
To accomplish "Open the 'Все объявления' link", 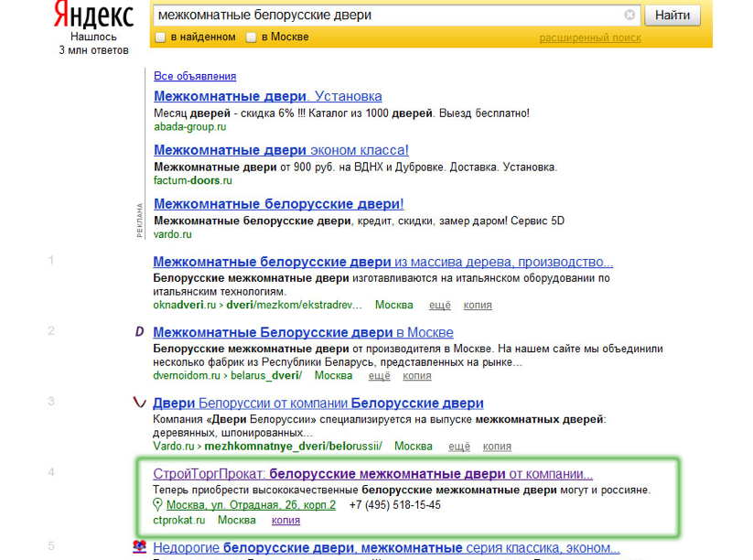I will click(195, 76).
